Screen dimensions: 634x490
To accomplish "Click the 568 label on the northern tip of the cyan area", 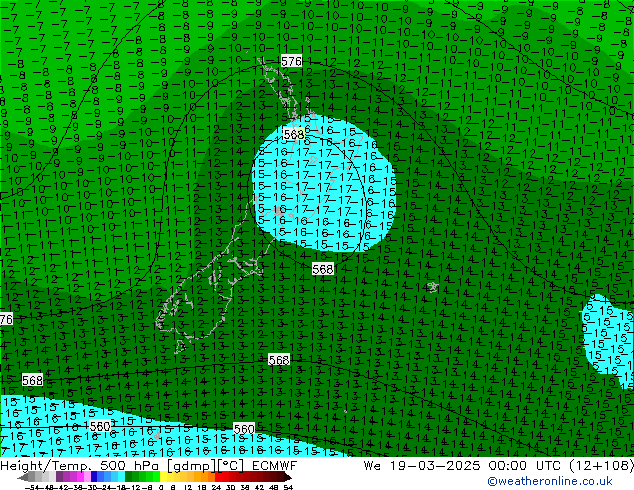I will pyautogui.click(x=294, y=134).
